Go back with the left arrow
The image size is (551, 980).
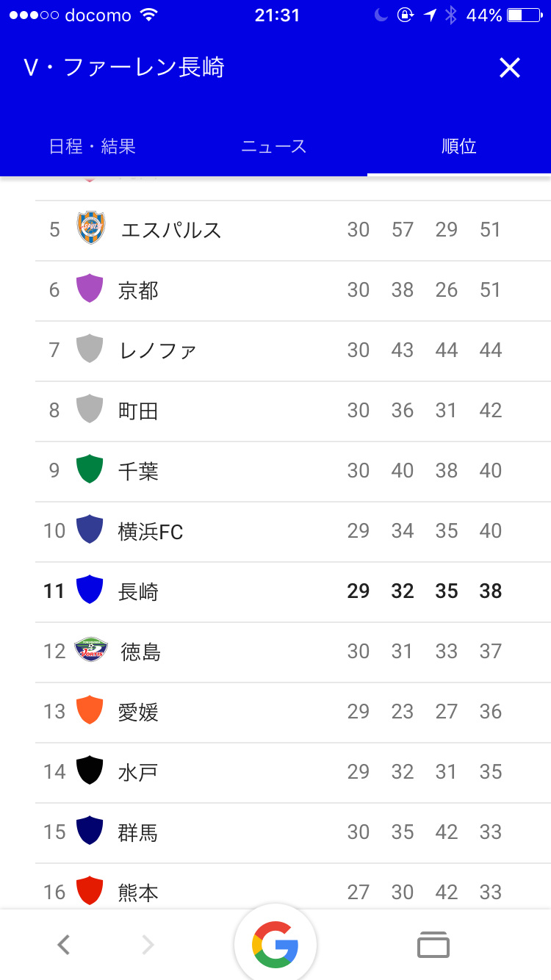click(64, 945)
